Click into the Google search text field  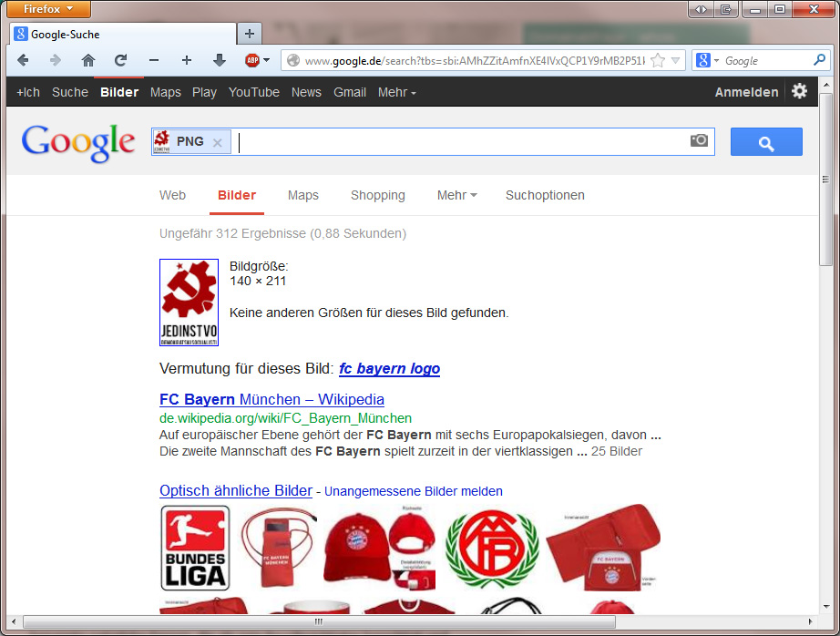click(x=456, y=142)
